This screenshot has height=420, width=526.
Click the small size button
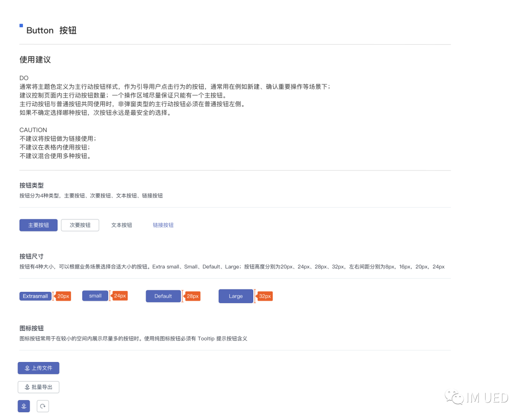(x=95, y=296)
